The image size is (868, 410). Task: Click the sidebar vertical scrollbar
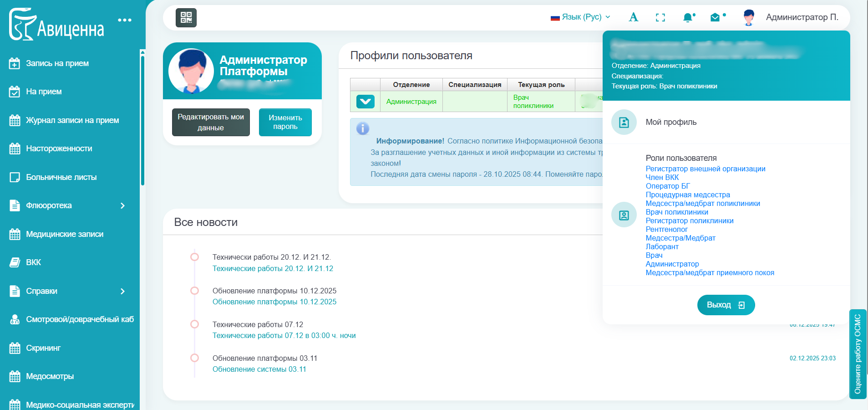tap(142, 118)
